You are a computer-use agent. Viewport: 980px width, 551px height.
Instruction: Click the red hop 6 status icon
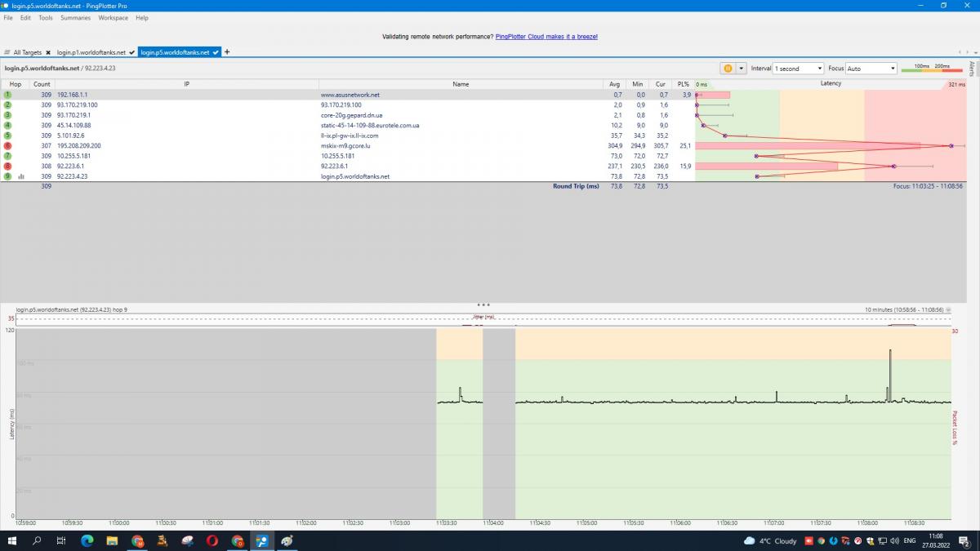8,145
